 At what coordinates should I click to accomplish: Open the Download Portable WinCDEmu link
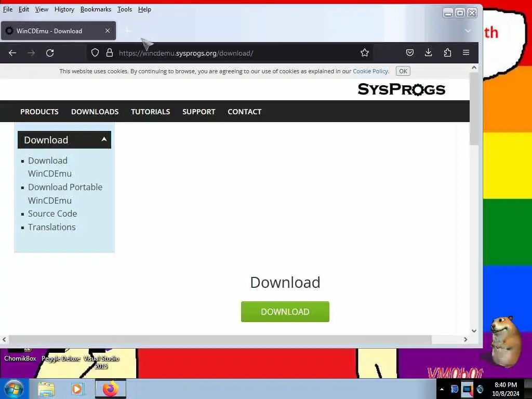click(x=65, y=194)
